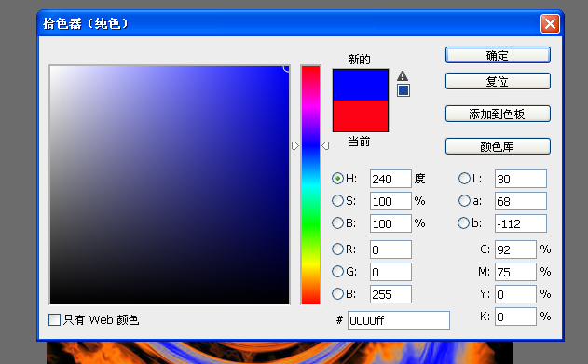Click green area on the hue slider
The height and width of the screenshot is (364, 588).
[x=311, y=224]
